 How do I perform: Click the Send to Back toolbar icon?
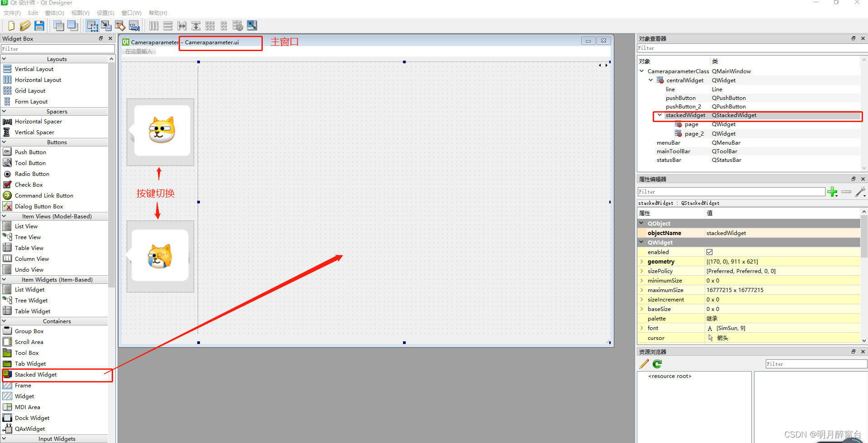pyautogui.click(x=59, y=26)
